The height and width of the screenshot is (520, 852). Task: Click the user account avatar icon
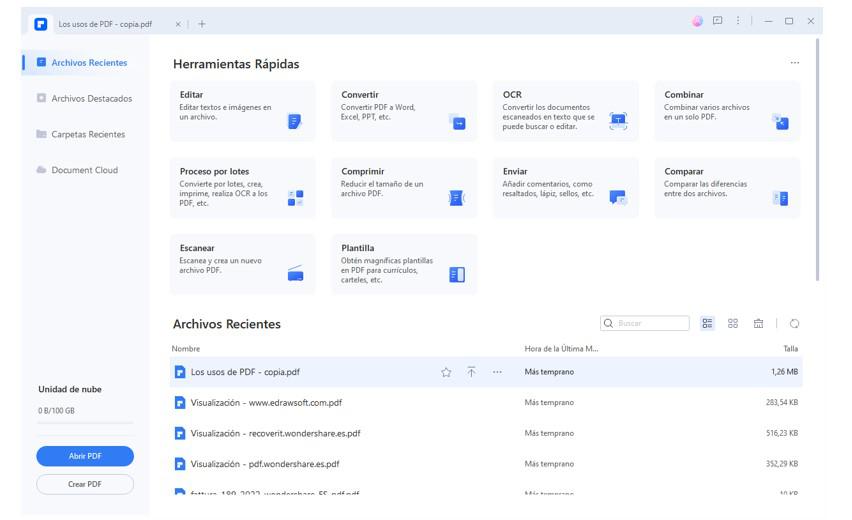[697, 21]
